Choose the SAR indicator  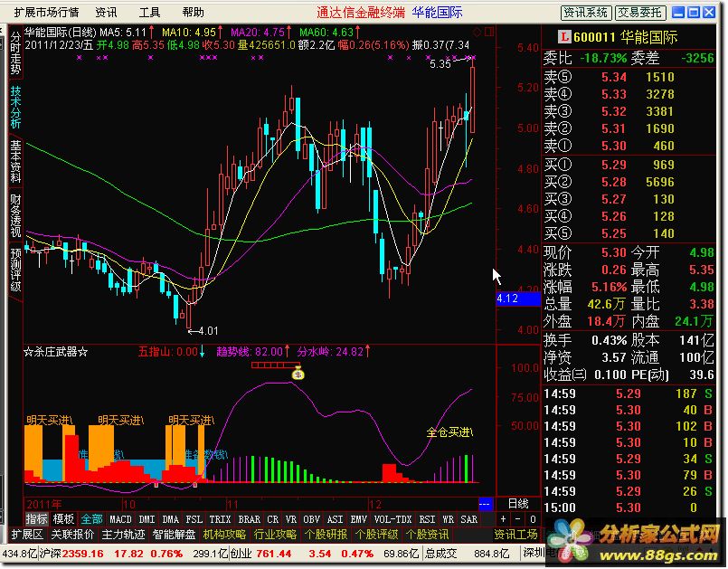tap(469, 519)
